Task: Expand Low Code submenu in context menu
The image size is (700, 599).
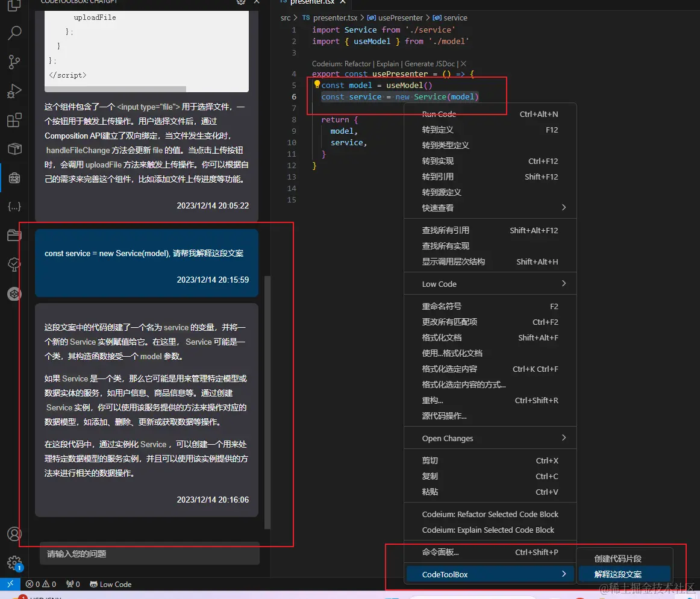Action: (490, 284)
